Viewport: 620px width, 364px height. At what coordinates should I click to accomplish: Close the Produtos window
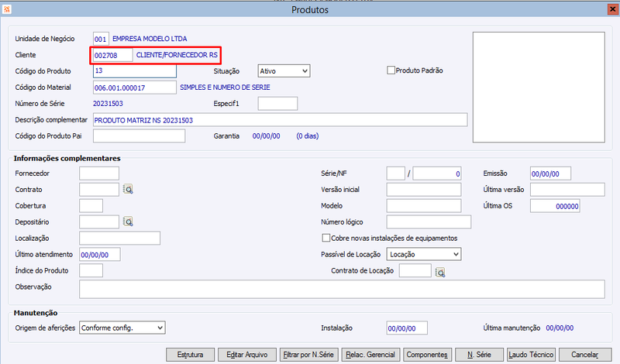pos(613,9)
